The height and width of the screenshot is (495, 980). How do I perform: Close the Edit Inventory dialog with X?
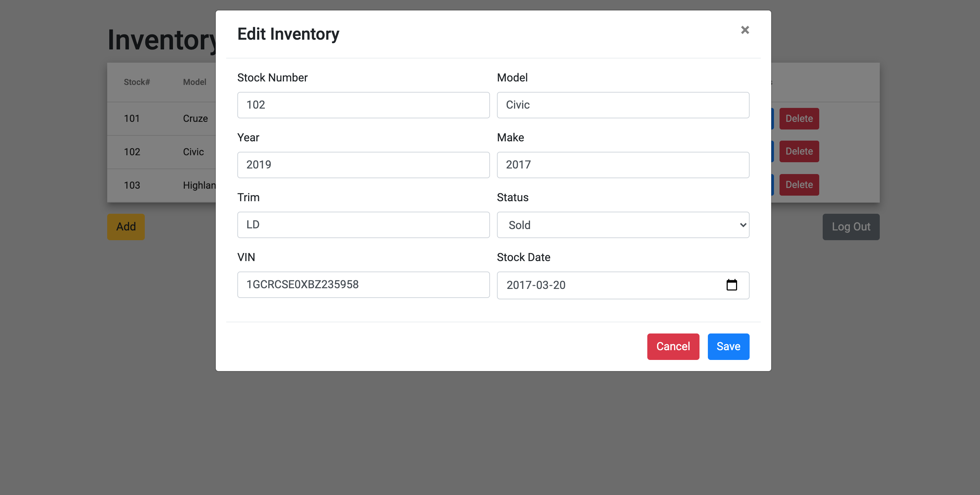[x=744, y=30]
